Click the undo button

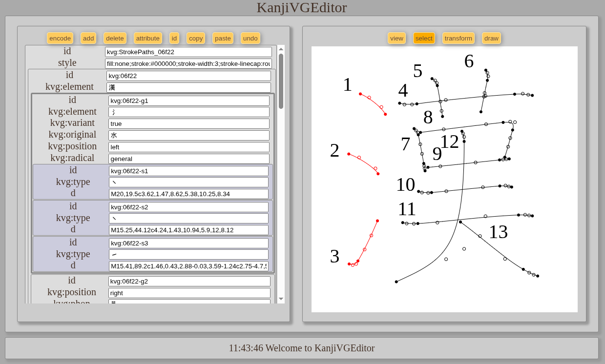(x=250, y=38)
